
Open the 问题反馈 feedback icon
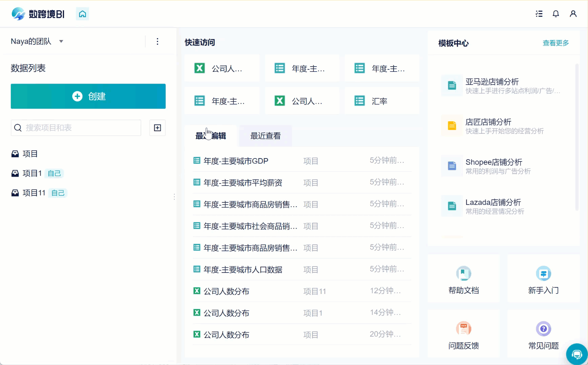[x=463, y=329]
